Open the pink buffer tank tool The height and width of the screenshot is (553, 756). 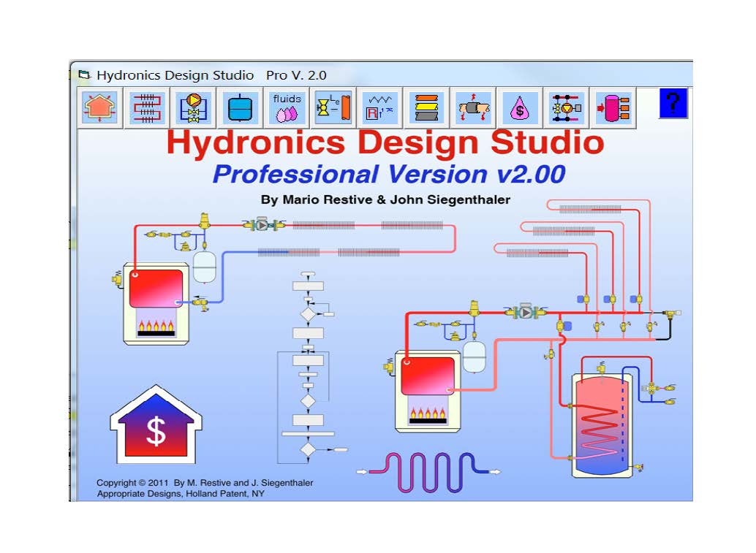click(613, 108)
